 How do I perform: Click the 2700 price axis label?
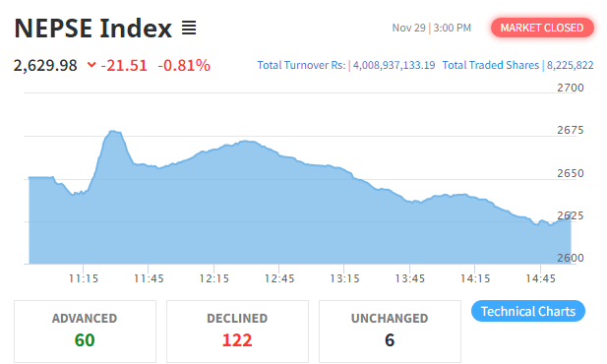pos(571,88)
